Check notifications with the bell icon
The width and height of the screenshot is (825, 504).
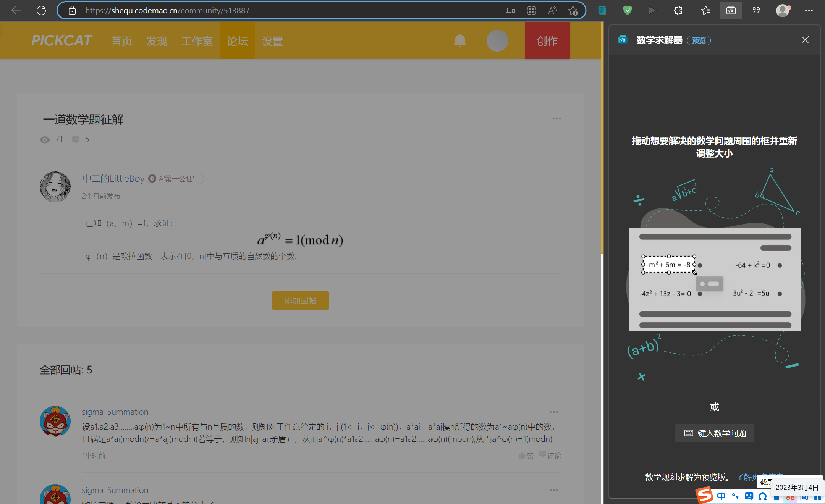[x=460, y=40]
